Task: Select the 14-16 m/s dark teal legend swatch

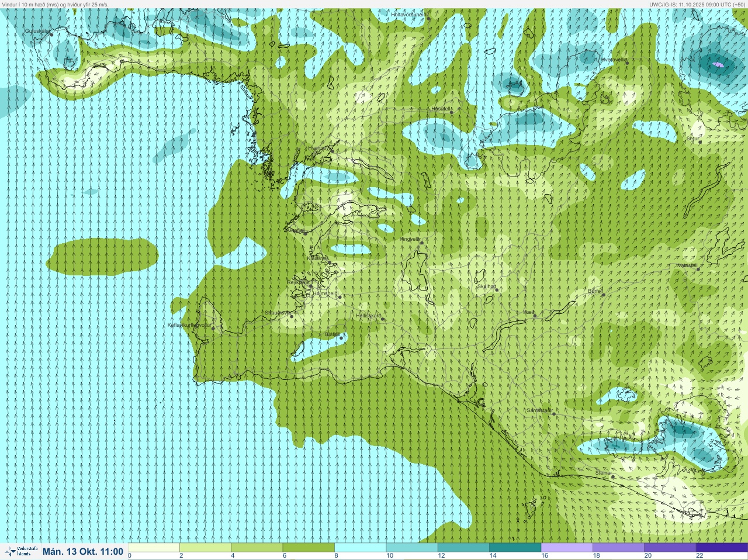Action: tap(515, 548)
